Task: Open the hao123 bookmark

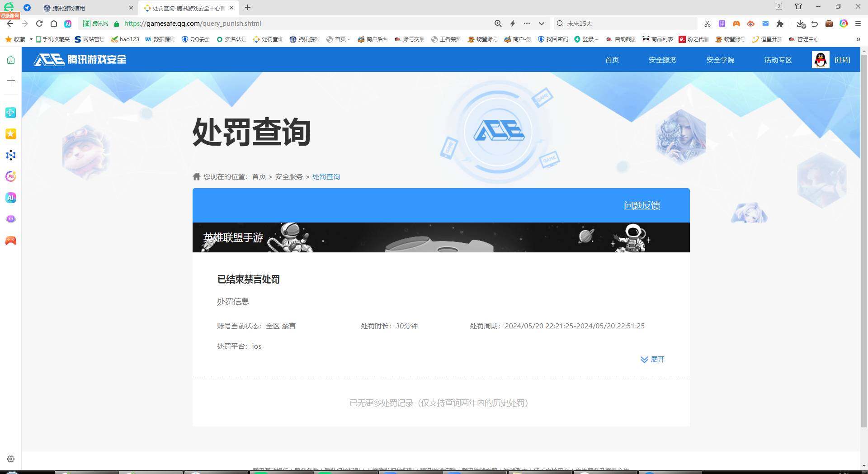Action: [125, 39]
